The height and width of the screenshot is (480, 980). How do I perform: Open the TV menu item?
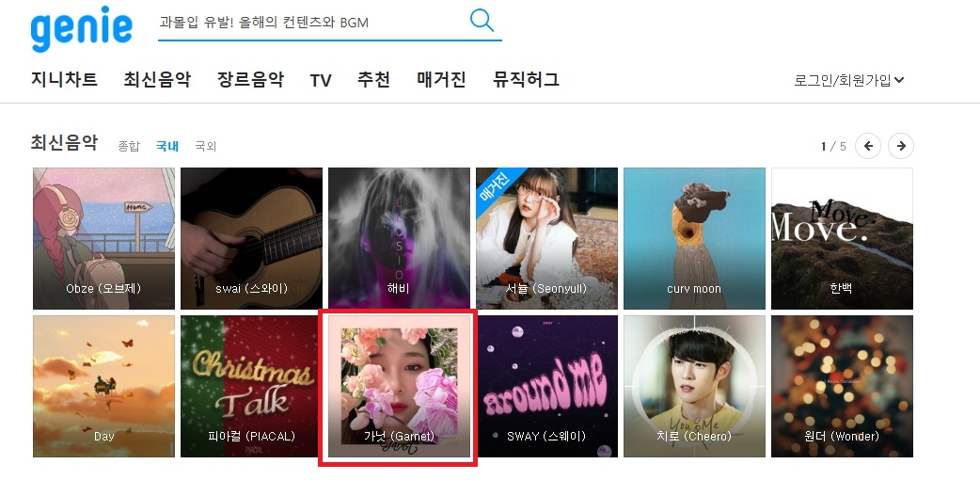pos(321,80)
